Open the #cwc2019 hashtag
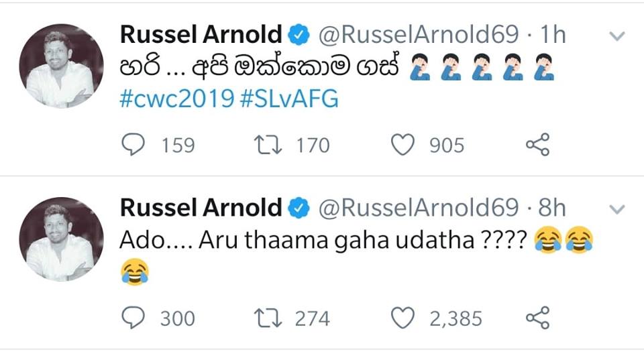Screen dimensions: 644x362 (177, 99)
